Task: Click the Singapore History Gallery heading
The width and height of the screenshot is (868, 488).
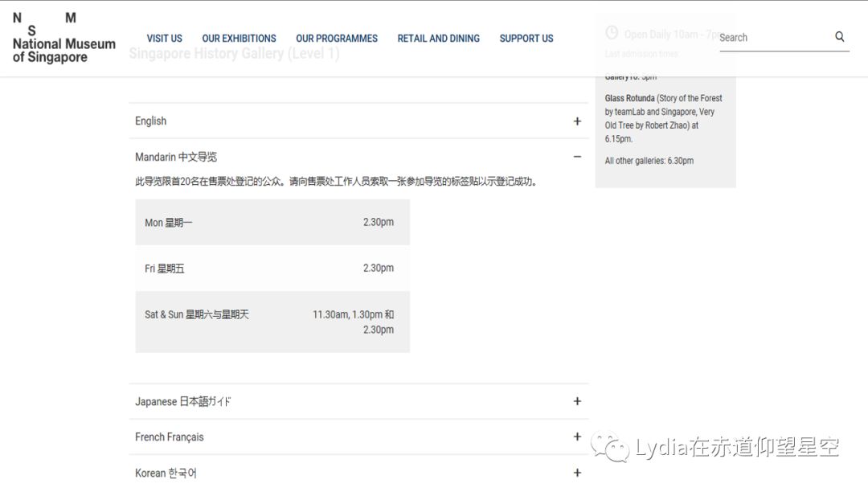Action: pyautogui.click(x=234, y=55)
